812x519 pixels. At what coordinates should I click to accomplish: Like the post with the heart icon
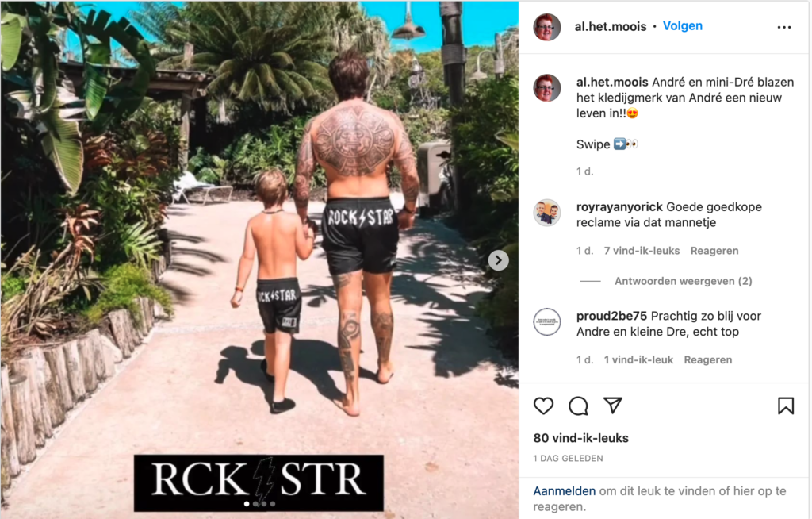[543, 406]
